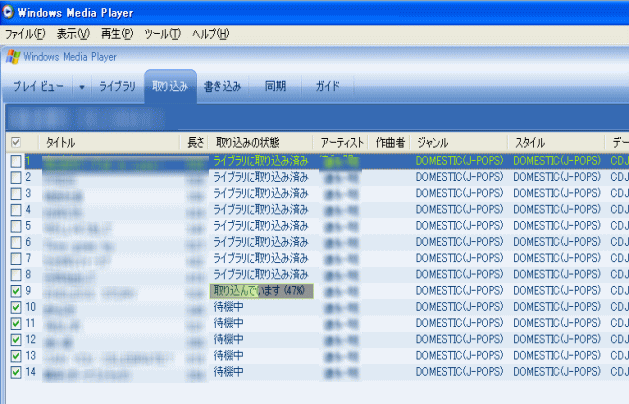Click track 7 style DOMESTIC(J-POPS) cell

tap(557, 258)
